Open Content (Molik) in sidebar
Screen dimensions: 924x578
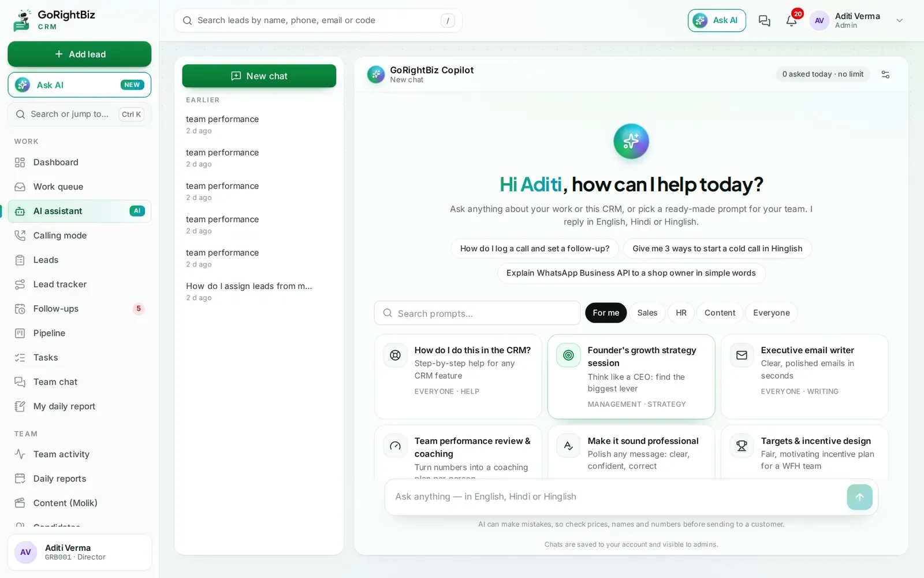tap(80, 503)
